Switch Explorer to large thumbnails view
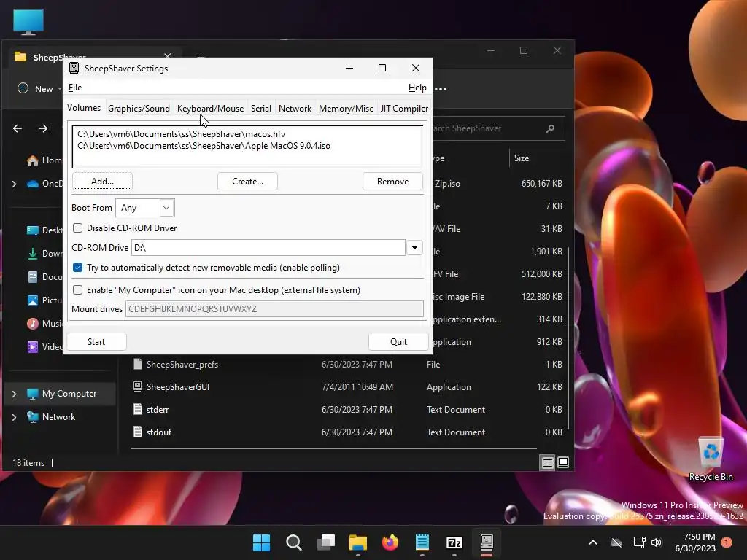The width and height of the screenshot is (747, 560). 563,463
